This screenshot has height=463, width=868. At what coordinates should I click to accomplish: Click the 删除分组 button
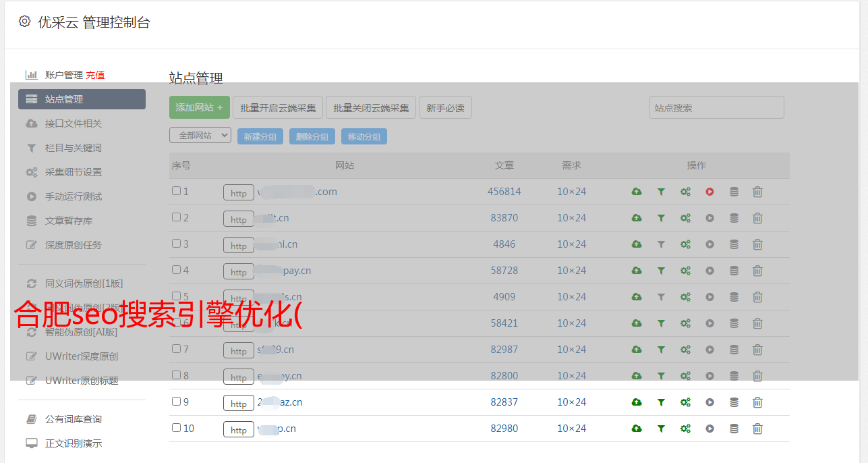(312, 136)
